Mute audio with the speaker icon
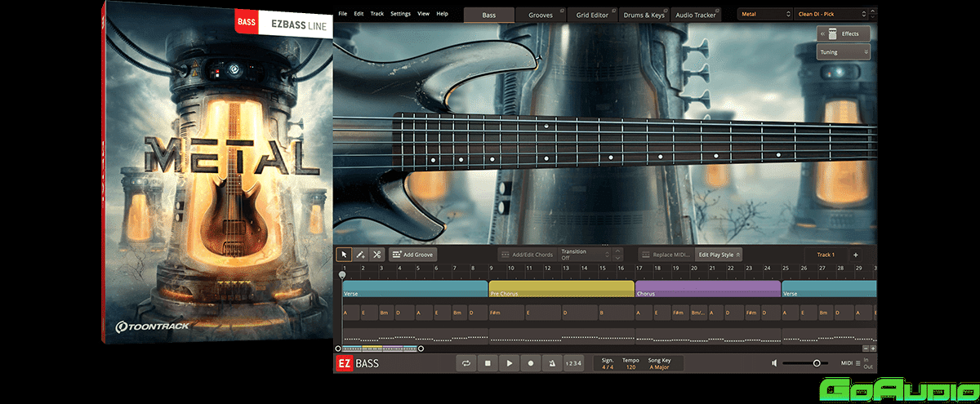This screenshot has width=980, height=404. tap(774, 363)
